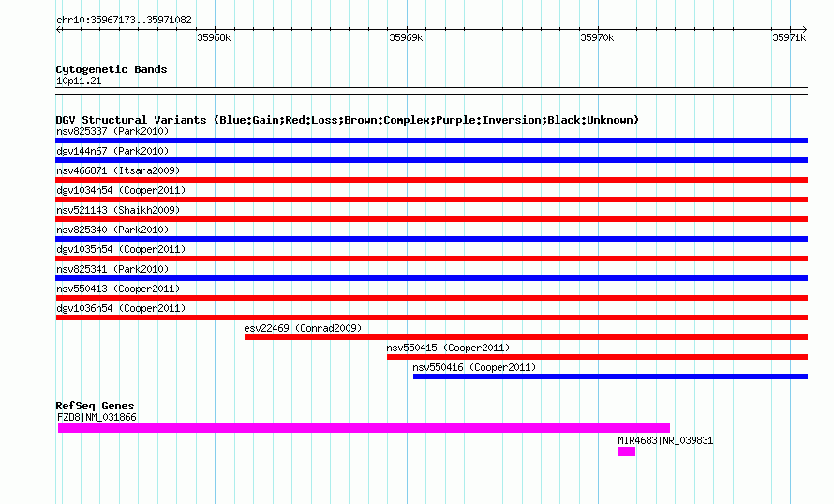
Task: Select the nsv825341 (Park2010) blue bar
Action: click(431, 278)
